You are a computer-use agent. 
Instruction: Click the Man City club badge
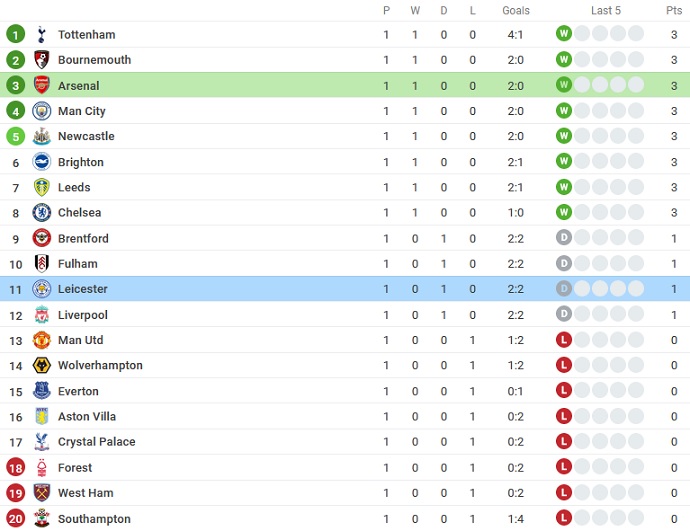tap(42, 111)
